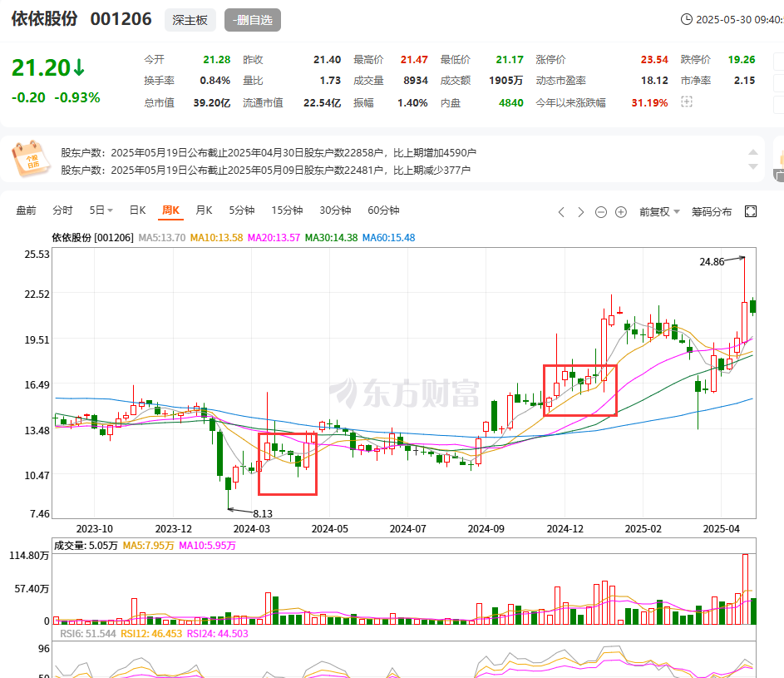The image size is (784, 678).
Task: Open 筹码分布 view
Action: (712, 211)
